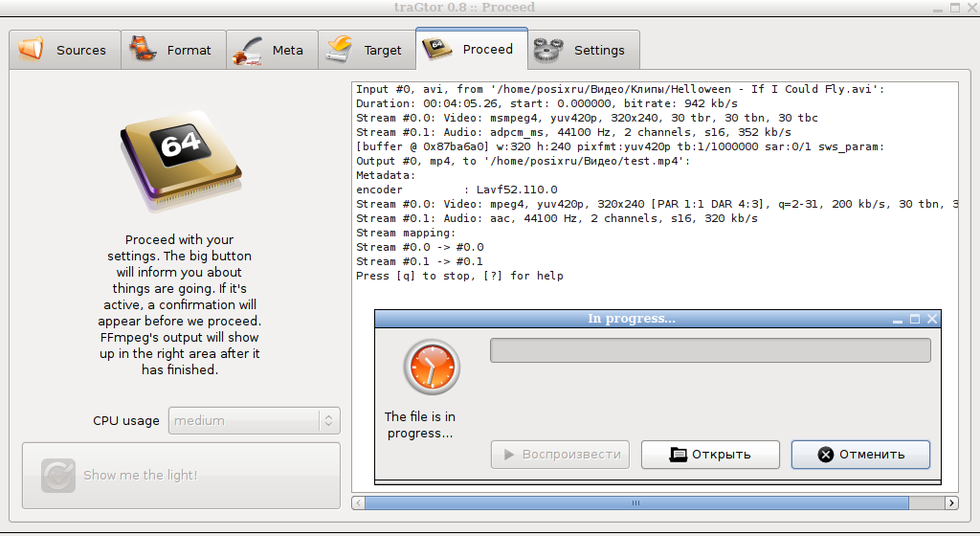The image size is (980, 536).
Task: Click the 'Stream #0.0 -> #0.0' line
Action: pos(420,247)
